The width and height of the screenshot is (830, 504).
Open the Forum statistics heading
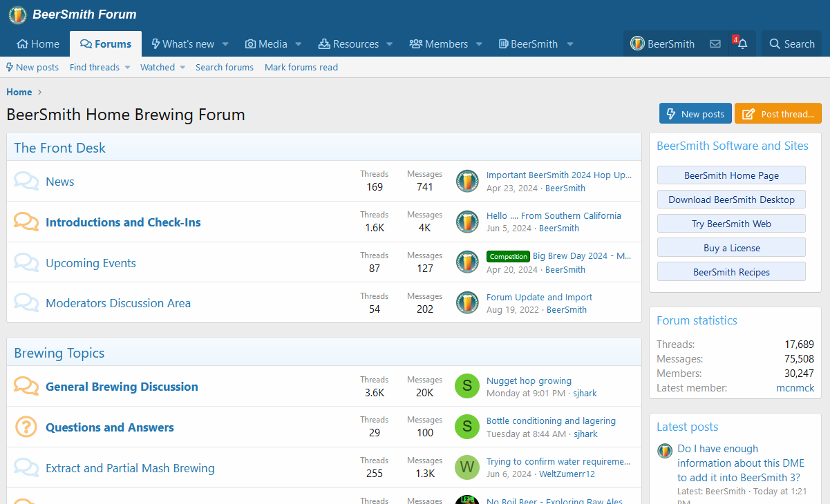pos(697,320)
